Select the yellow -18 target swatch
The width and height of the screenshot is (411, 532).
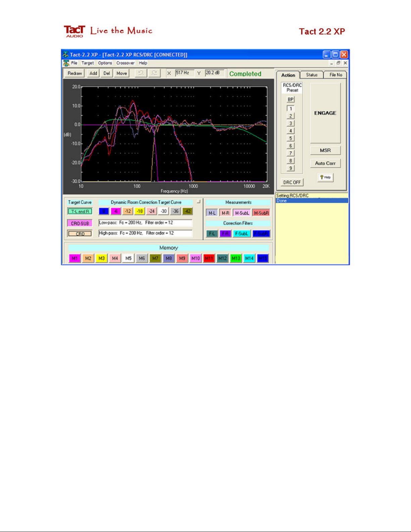[x=140, y=211]
